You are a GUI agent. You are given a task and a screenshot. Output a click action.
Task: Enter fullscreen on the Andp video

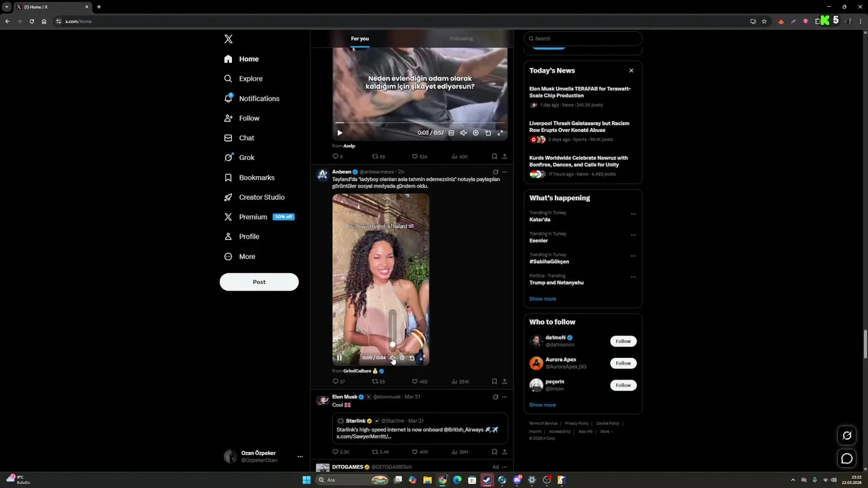point(500,133)
